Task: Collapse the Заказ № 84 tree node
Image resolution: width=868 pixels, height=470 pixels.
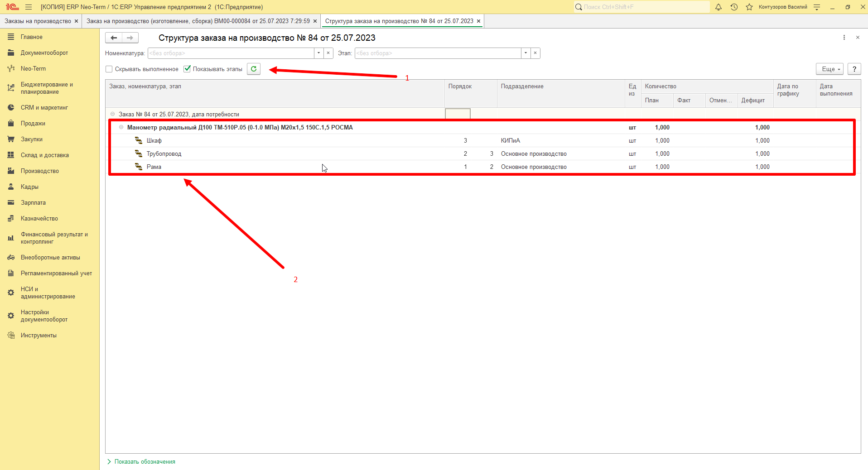Action: click(113, 114)
